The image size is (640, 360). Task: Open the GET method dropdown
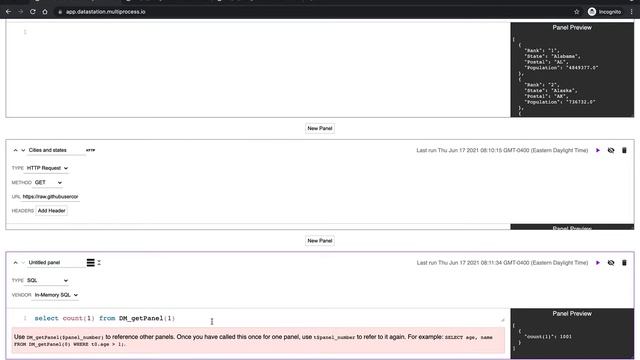[48, 182]
